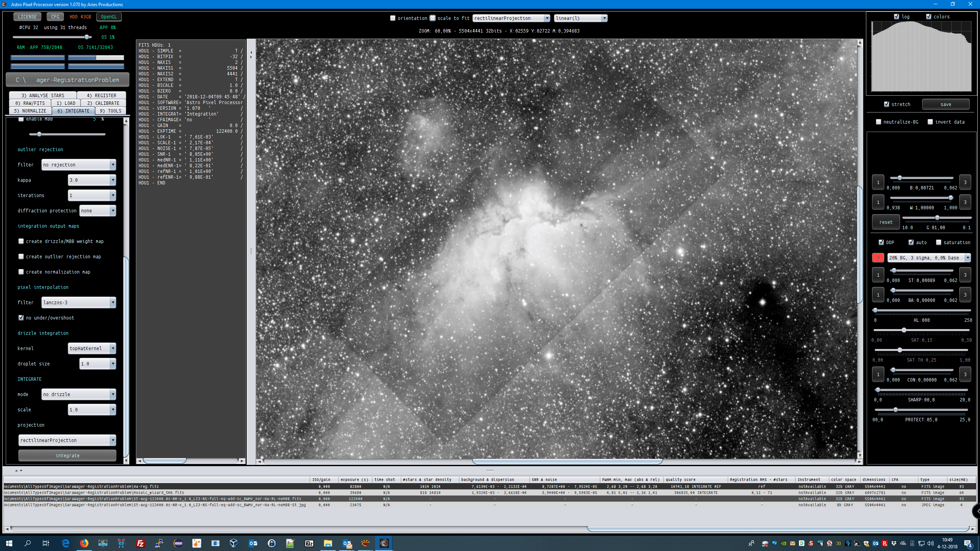980x551 pixels.
Task: Open the volume speaker tray icon
Action: point(931,543)
